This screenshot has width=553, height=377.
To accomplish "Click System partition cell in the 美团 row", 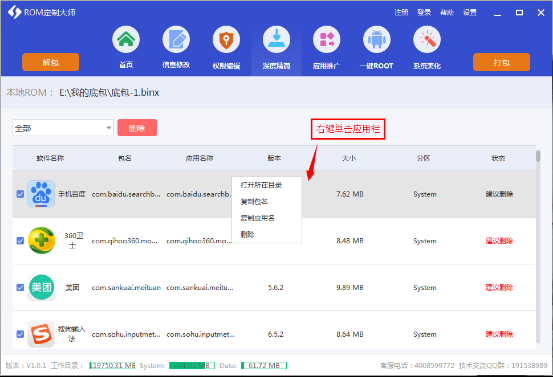I will (425, 287).
